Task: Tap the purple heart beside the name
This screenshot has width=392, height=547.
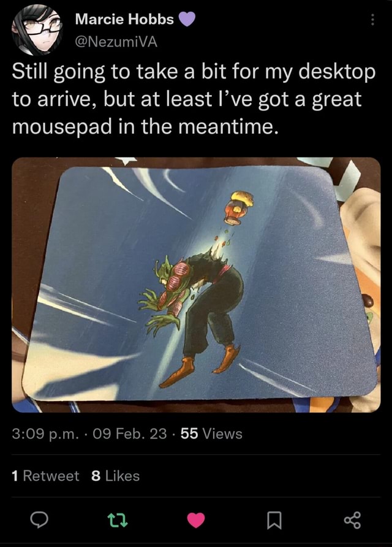Action: click(187, 19)
